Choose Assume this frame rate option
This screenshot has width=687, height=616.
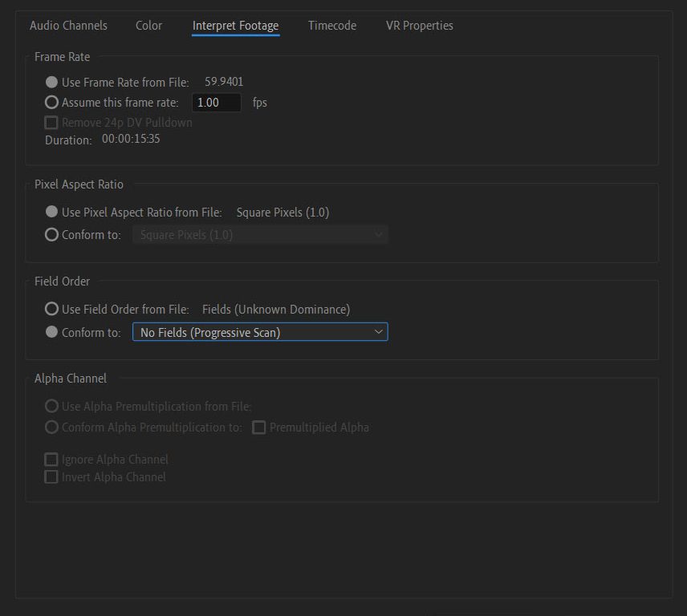point(52,103)
